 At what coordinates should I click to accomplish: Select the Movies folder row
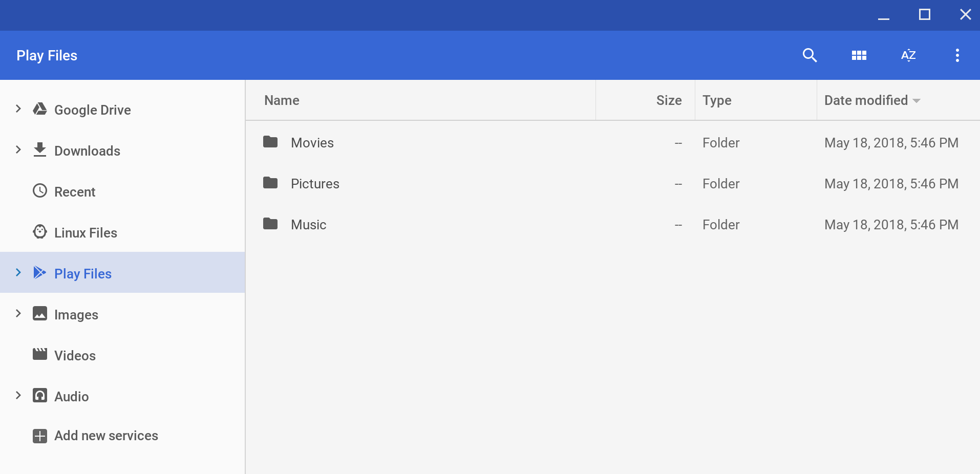coord(613,143)
